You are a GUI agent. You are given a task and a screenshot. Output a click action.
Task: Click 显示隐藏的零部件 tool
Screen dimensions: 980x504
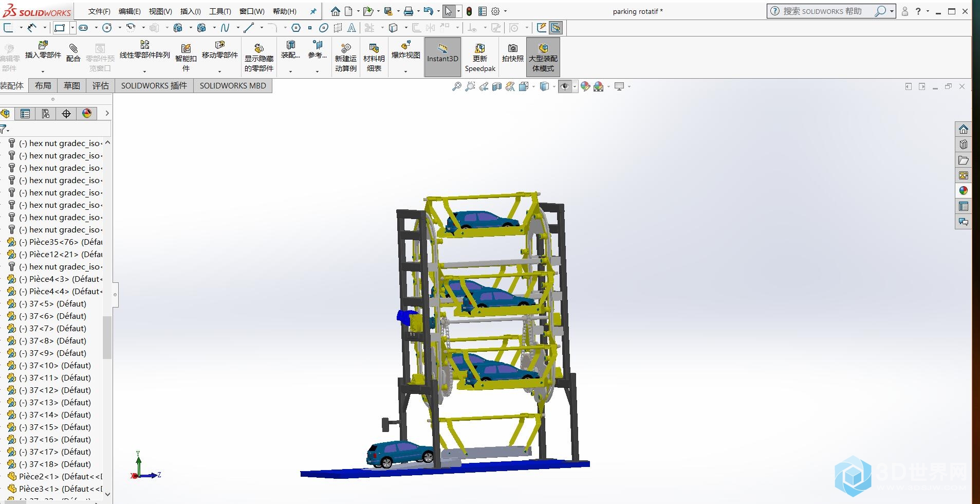coord(259,58)
